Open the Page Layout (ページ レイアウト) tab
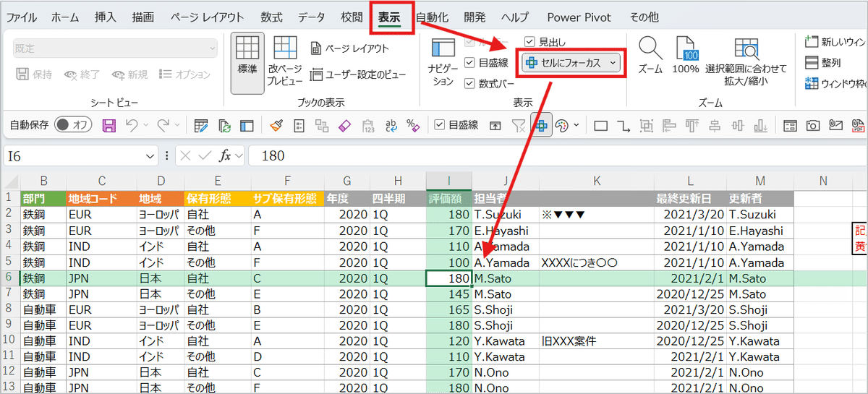Image resolution: width=868 pixels, height=394 pixels. tap(206, 17)
